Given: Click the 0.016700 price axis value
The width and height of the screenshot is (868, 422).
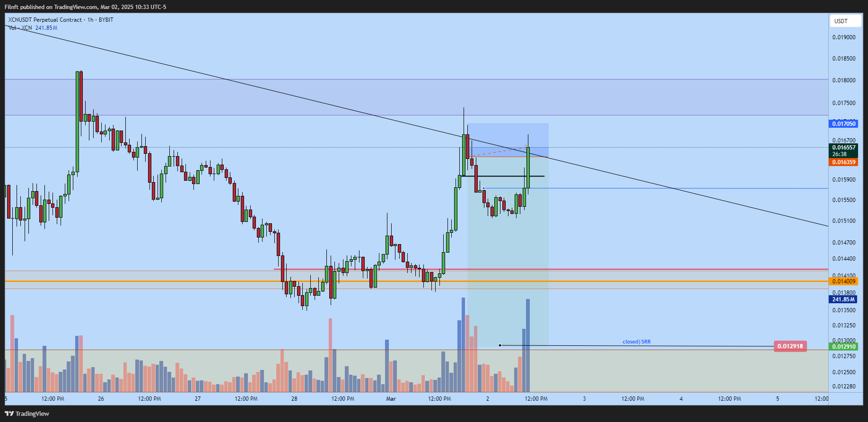Looking at the screenshot, I should [844, 140].
